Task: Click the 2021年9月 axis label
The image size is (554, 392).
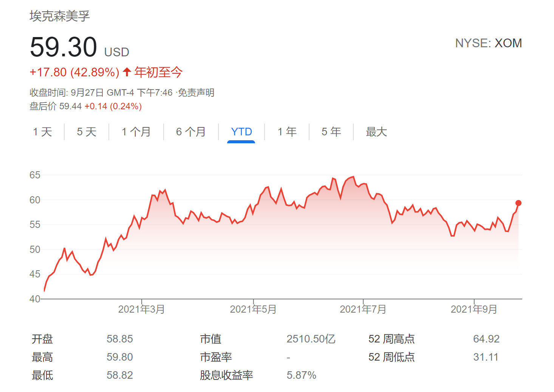Action: click(474, 309)
